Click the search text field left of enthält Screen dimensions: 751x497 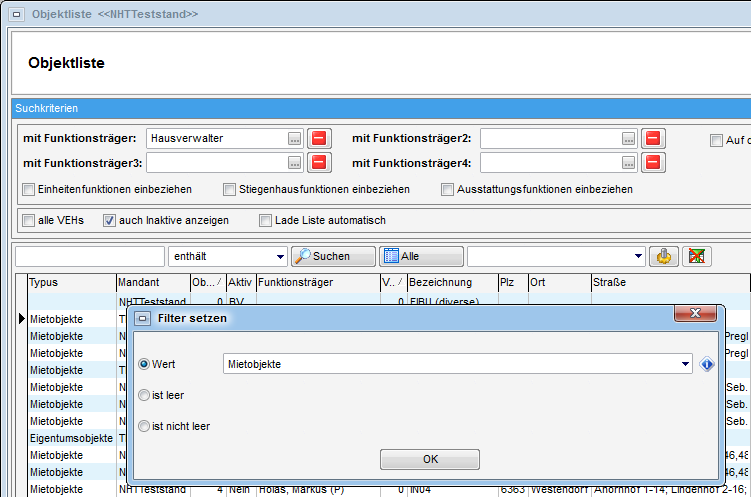click(x=90, y=256)
